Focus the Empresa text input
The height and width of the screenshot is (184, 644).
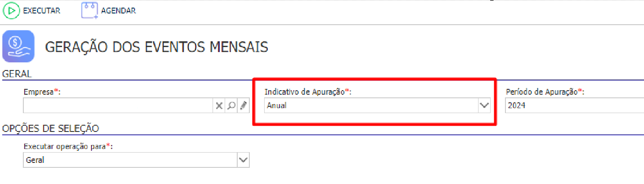coord(118,106)
